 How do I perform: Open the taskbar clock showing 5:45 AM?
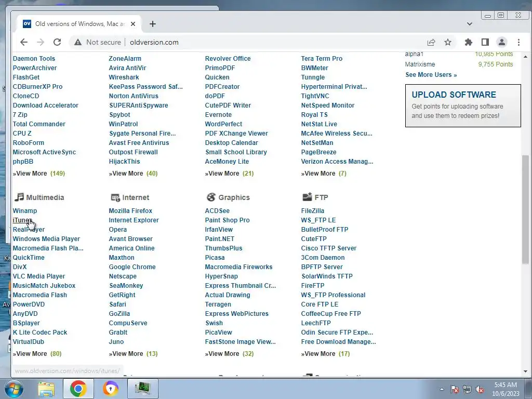pos(506,389)
